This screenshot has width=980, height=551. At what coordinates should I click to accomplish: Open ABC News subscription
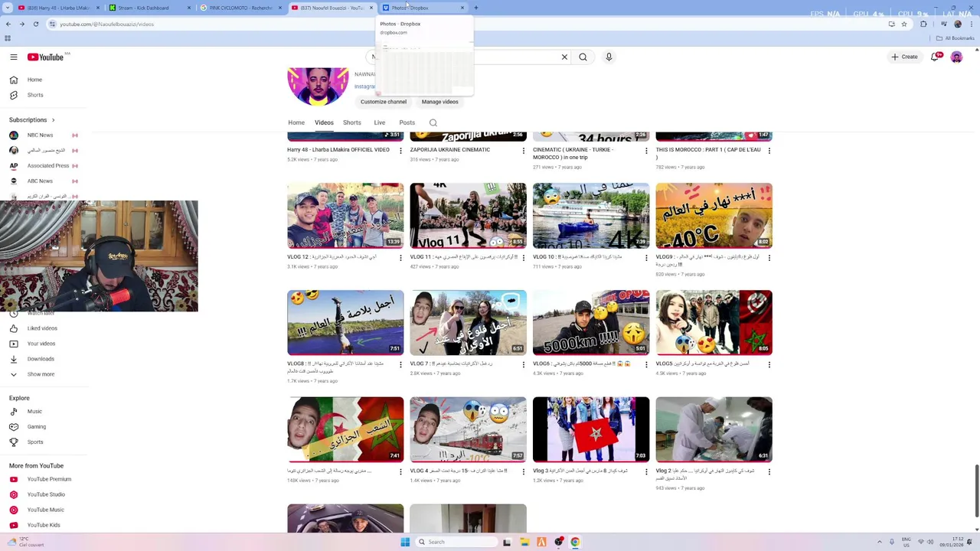[x=40, y=181]
